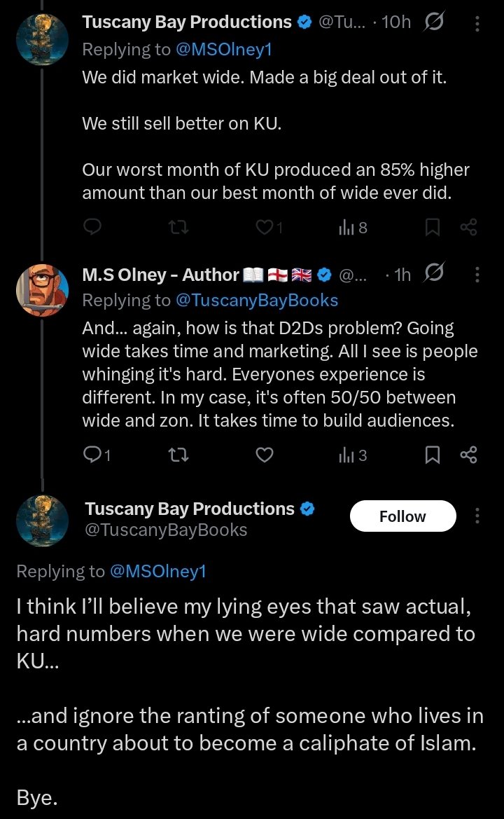The width and height of the screenshot is (504, 819).
Task: Bookmark the first Tuscany Bay tweet
Action: (x=433, y=226)
